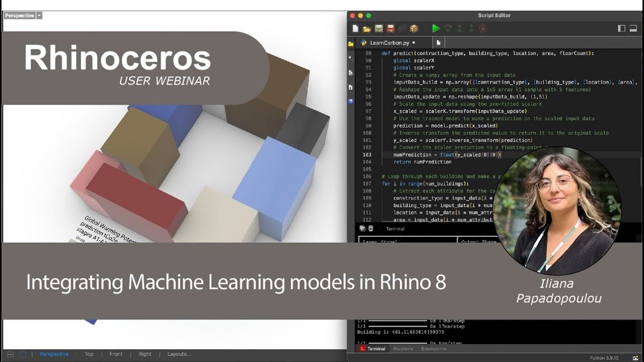The width and height of the screenshot is (644, 362).
Task: Switch to the Problems tab
Action: [403, 348]
